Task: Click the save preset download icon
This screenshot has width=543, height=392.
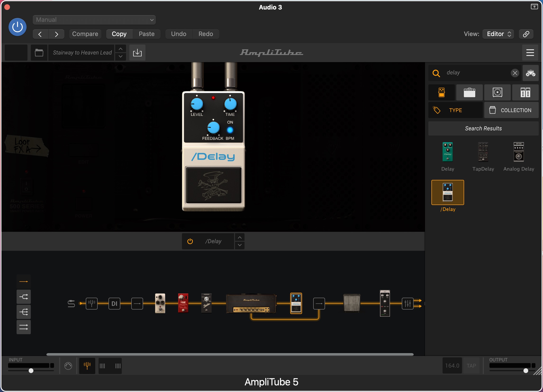Action: coord(137,53)
